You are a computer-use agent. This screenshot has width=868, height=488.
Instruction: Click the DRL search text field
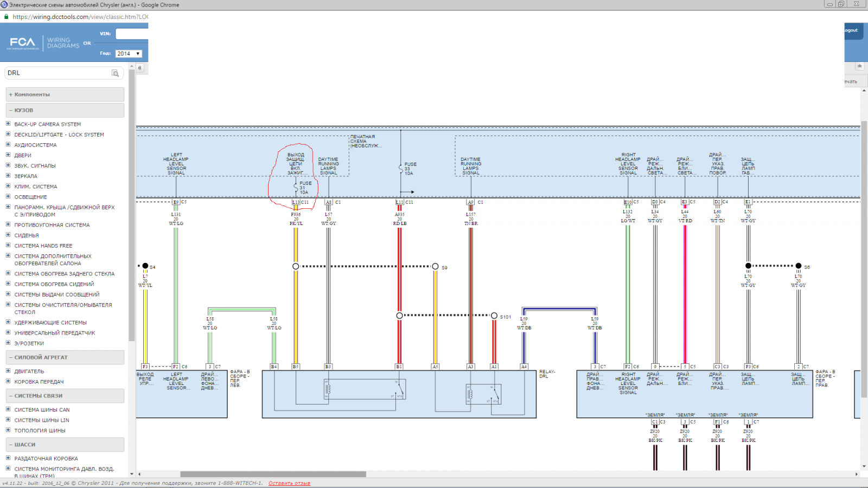pos(59,73)
